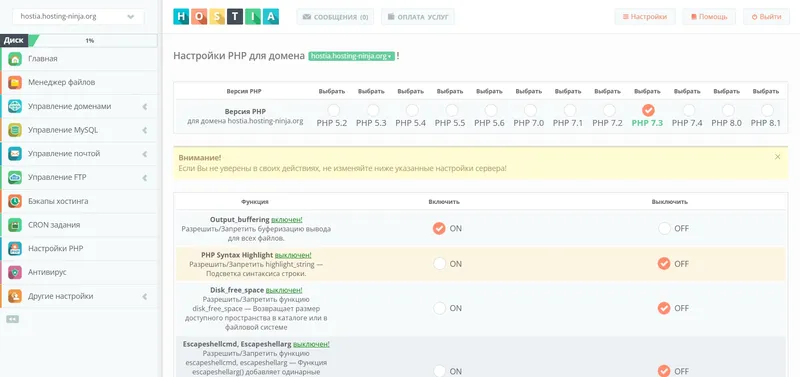Collapse sidebar with double-arrow icon
This screenshot has height=377, width=800.
pos(13,319)
